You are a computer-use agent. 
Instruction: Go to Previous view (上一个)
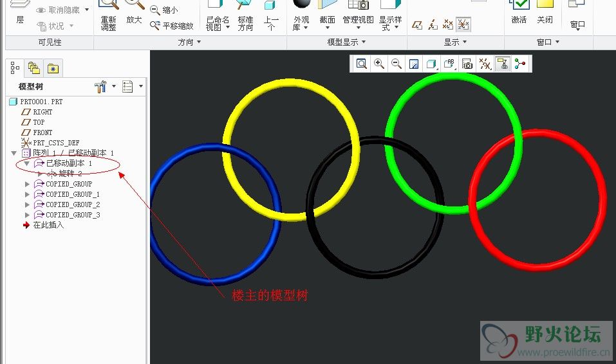(x=271, y=15)
